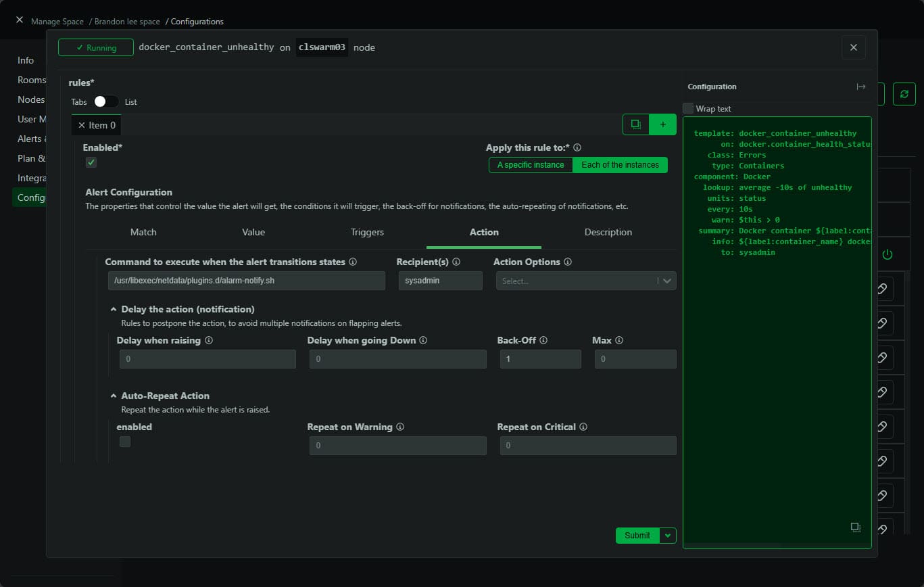924x587 pixels.
Task: Uncheck the Enabled checkbox
Action: (91, 162)
